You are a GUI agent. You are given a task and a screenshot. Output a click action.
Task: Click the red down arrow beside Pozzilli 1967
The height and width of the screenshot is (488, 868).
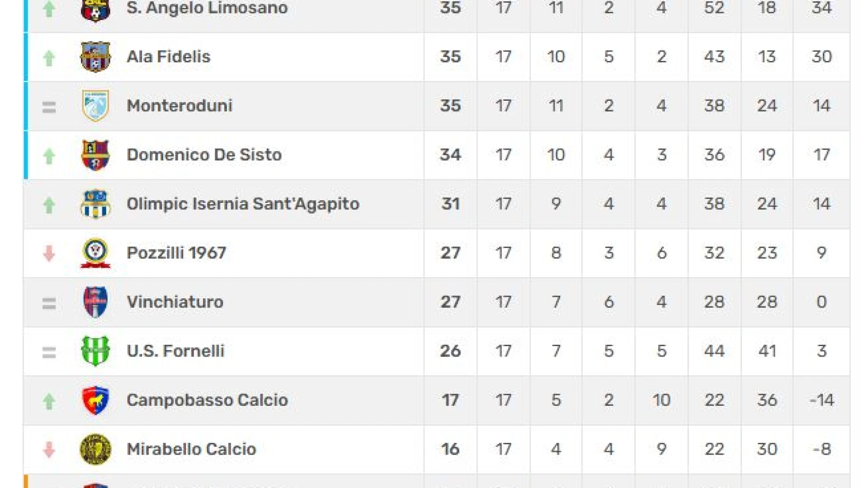point(49,253)
